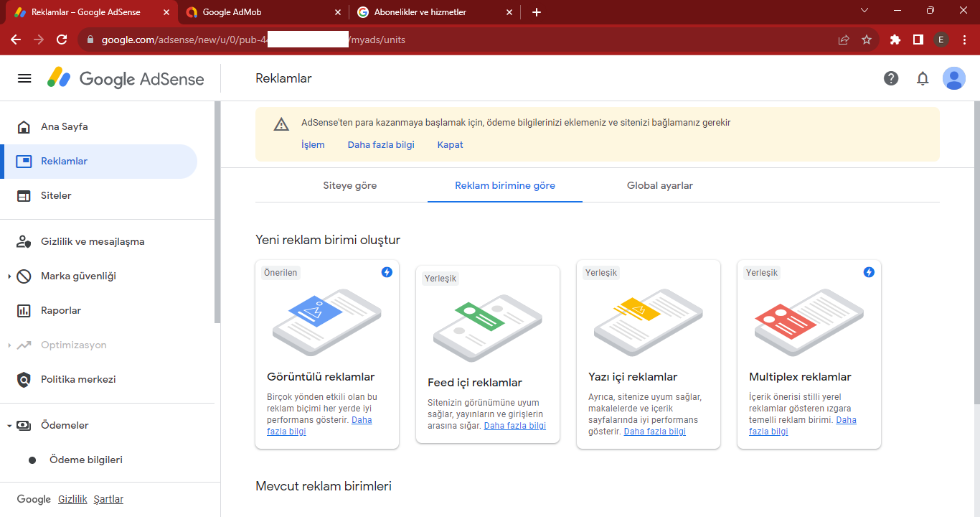Click the sidebar vertical scrollbar

tap(217, 212)
